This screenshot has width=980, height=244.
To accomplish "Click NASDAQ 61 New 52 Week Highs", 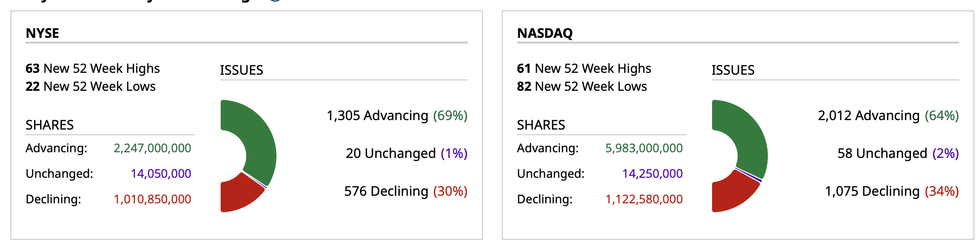I will 584,69.
